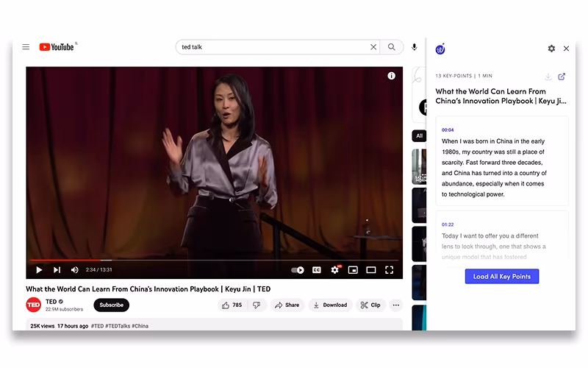
Task: Toggle the autoplay switch
Action: point(298,270)
